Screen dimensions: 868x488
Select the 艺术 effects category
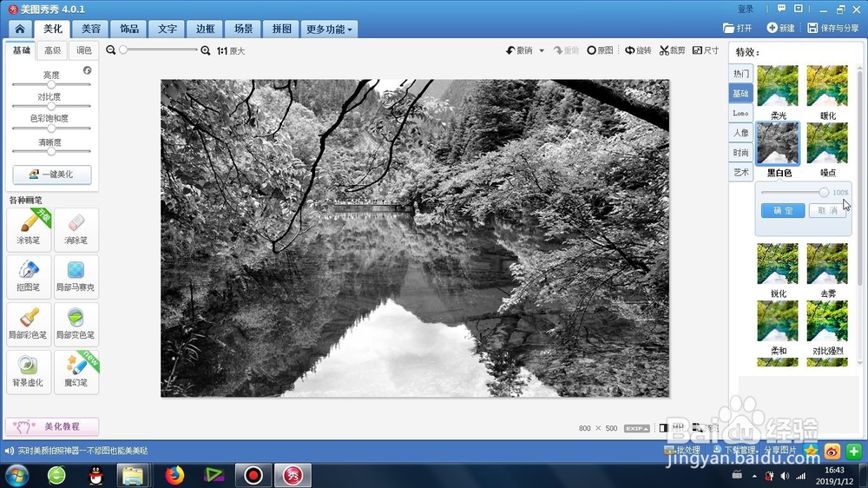coord(740,172)
